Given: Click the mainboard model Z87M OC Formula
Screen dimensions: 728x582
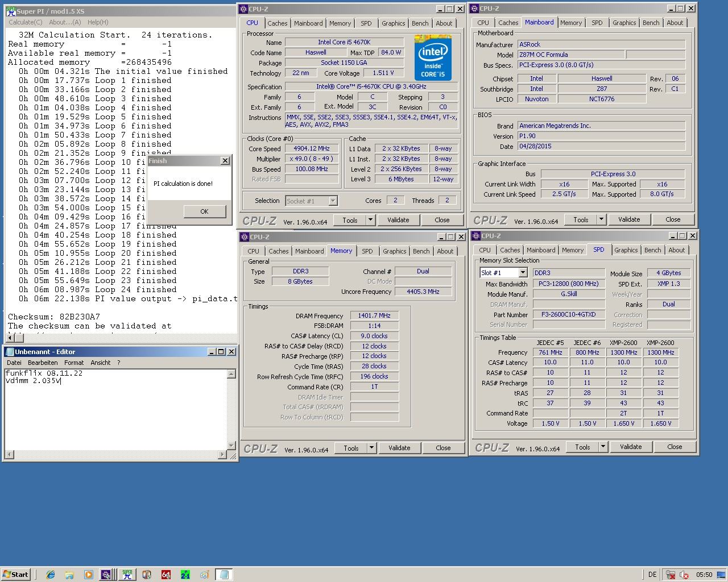Looking at the screenshot, I should pos(571,55).
